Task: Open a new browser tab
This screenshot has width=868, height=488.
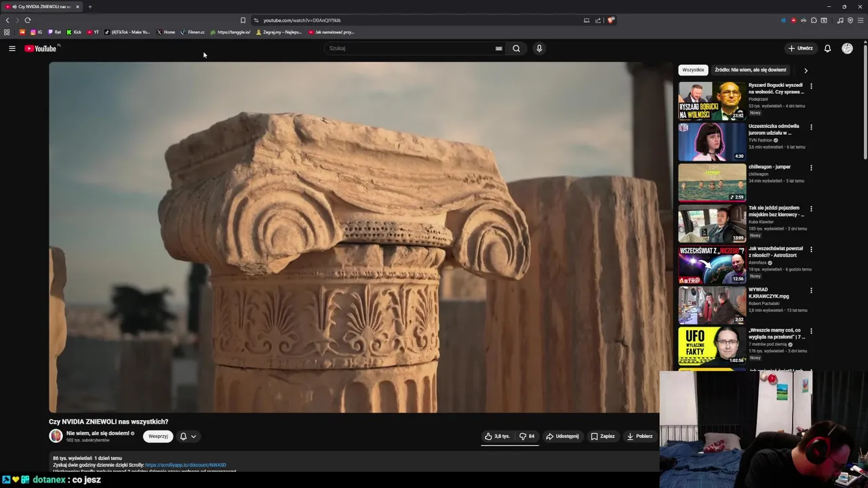Action: pyautogui.click(x=90, y=7)
